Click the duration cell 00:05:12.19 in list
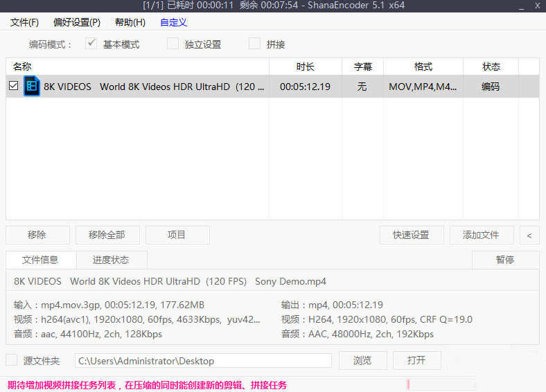 pos(305,87)
